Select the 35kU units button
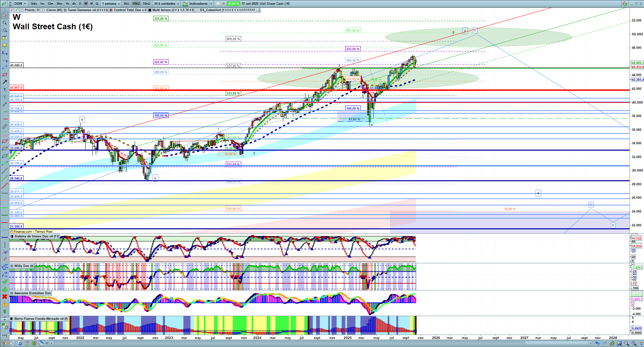This screenshot has width=644, height=347. 146,4
